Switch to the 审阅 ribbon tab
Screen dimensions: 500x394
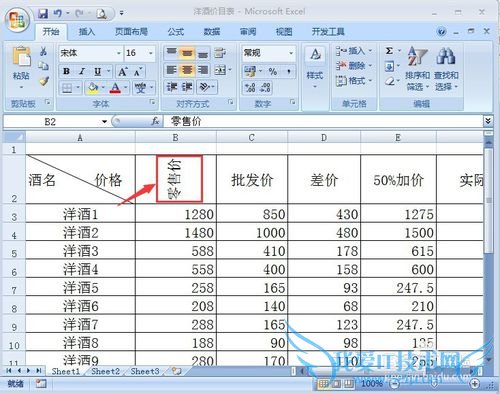tap(248, 32)
